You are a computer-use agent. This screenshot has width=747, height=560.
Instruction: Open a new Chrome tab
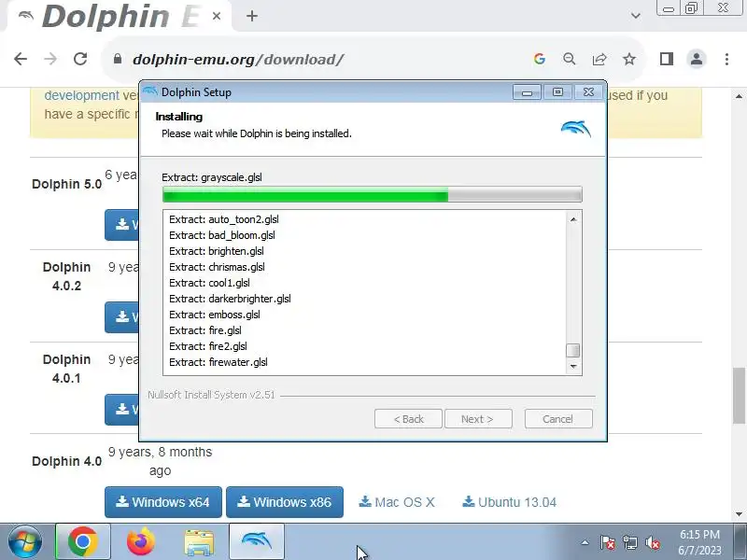pos(252,16)
